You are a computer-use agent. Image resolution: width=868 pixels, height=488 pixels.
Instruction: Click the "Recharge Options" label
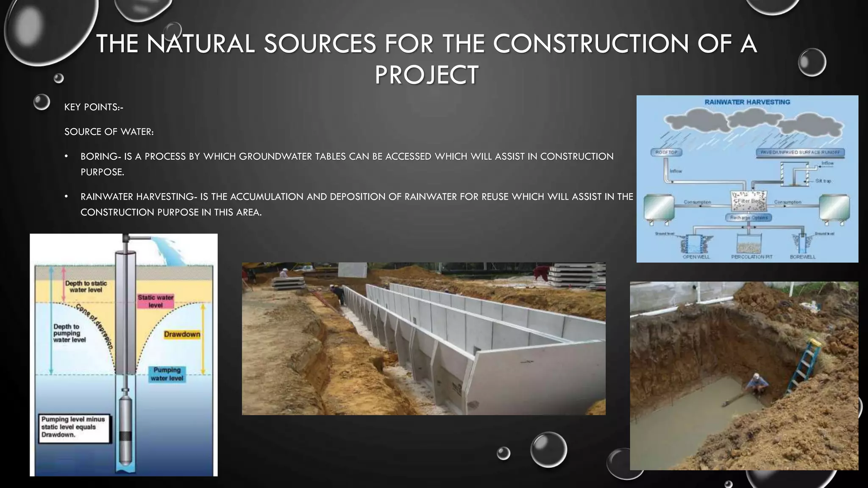pyautogui.click(x=748, y=217)
